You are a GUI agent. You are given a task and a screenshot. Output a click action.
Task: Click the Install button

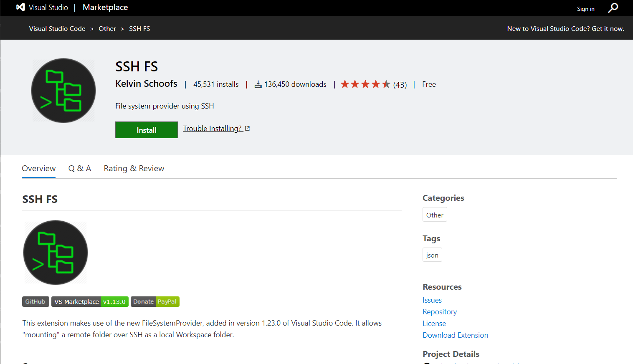click(147, 130)
